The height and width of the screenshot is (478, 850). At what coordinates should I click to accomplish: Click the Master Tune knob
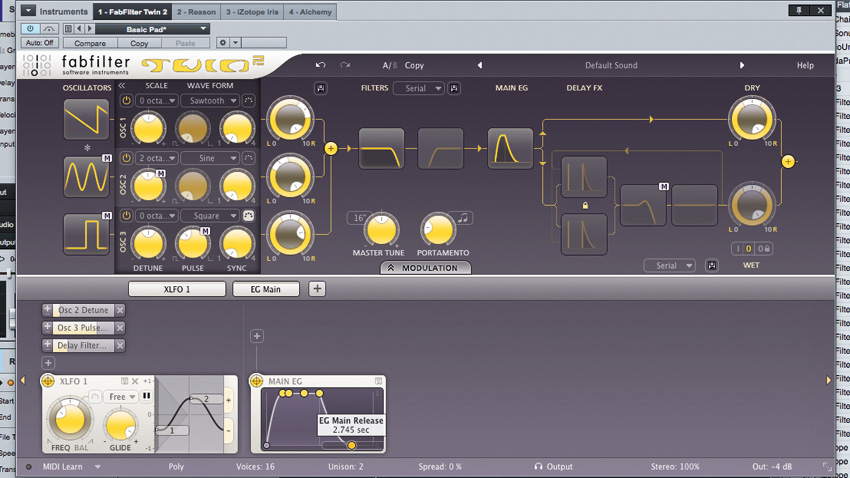381,230
